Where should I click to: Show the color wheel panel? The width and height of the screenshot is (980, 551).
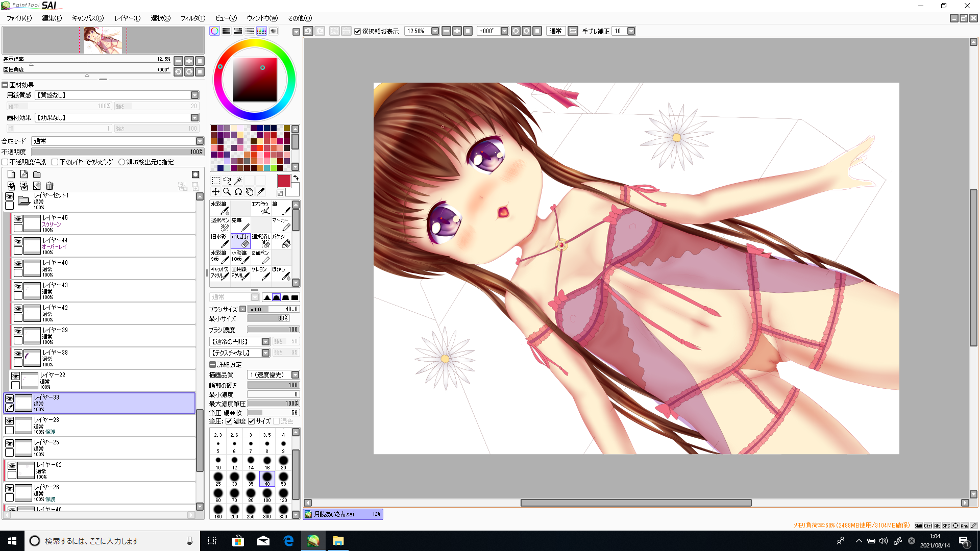(215, 31)
